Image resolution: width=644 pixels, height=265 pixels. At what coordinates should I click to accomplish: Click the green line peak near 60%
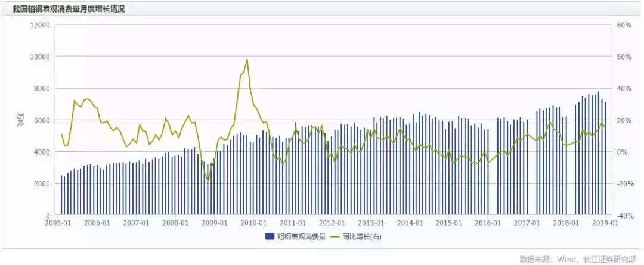tap(247, 60)
